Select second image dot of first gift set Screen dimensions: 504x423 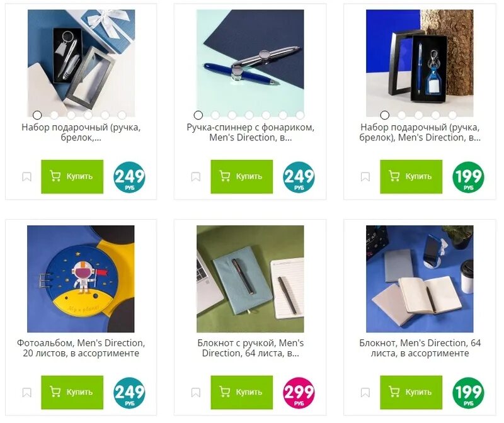pyautogui.click(x=54, y=115)
